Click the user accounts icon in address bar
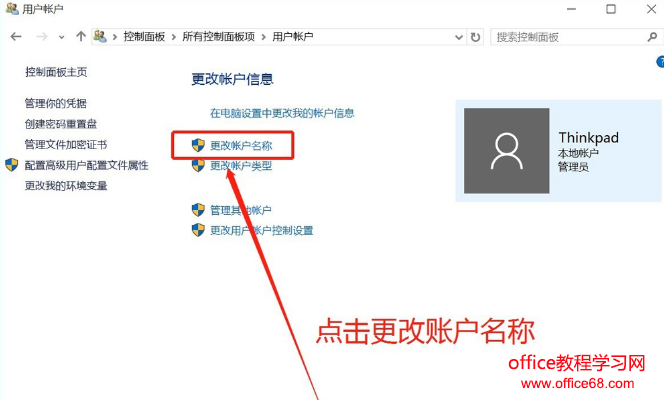 (x=100, y=36)
